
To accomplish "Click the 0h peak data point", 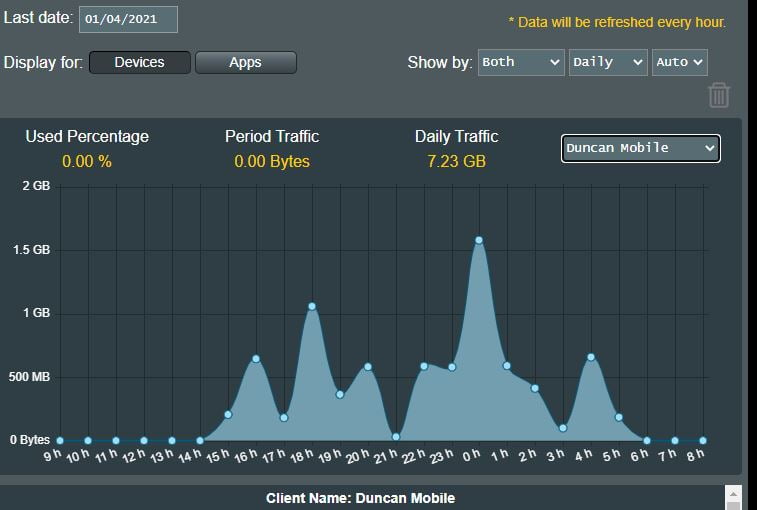I will (479, 240).
